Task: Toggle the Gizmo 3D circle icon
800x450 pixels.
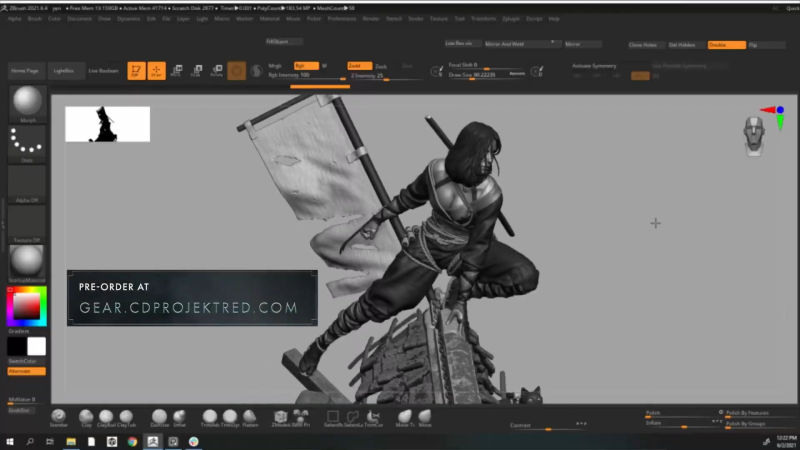Action: click(236, 71)
